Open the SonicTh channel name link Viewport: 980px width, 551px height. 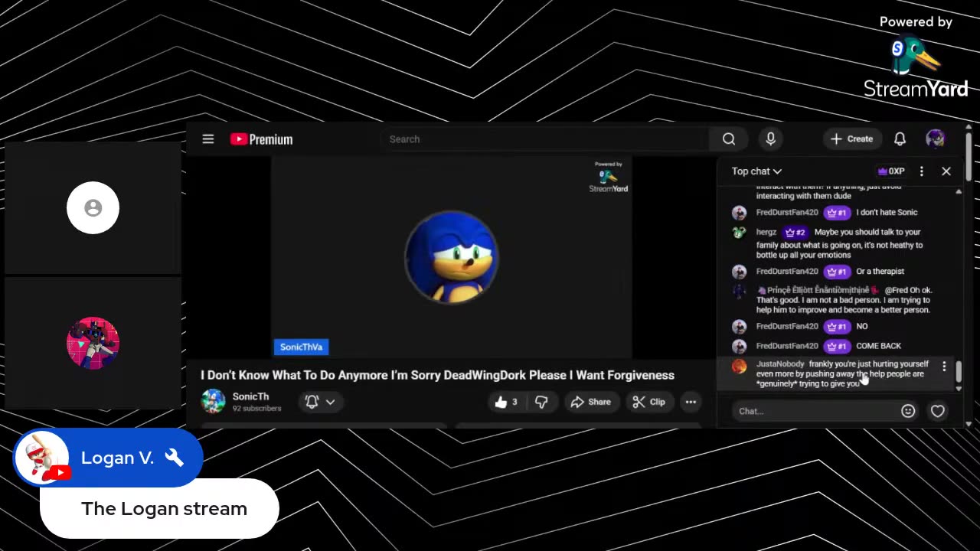click(x=250, y=396)
